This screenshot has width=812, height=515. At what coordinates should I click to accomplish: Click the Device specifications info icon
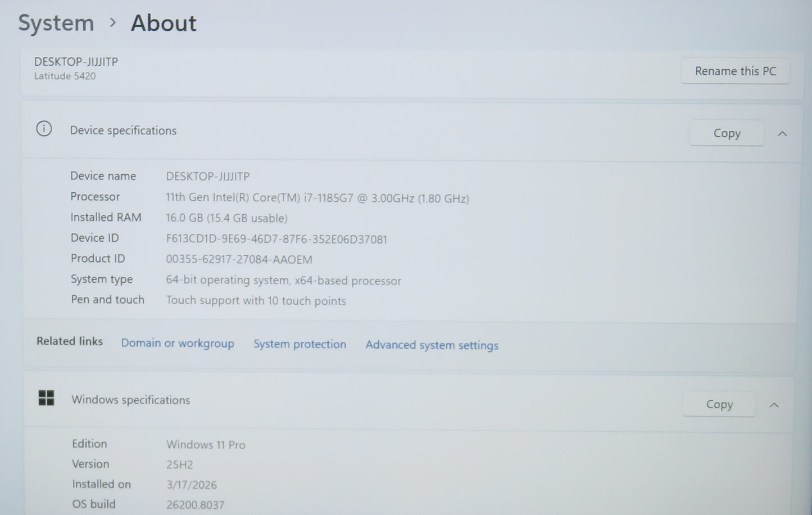pos(44,129)
